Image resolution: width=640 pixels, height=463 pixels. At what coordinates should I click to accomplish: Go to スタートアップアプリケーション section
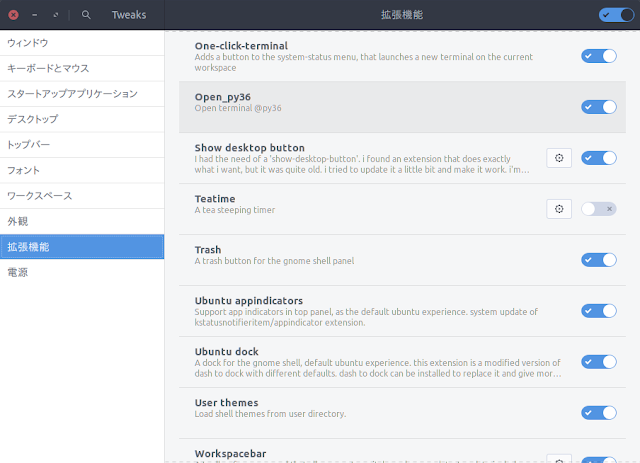click(x=82, y=94)
